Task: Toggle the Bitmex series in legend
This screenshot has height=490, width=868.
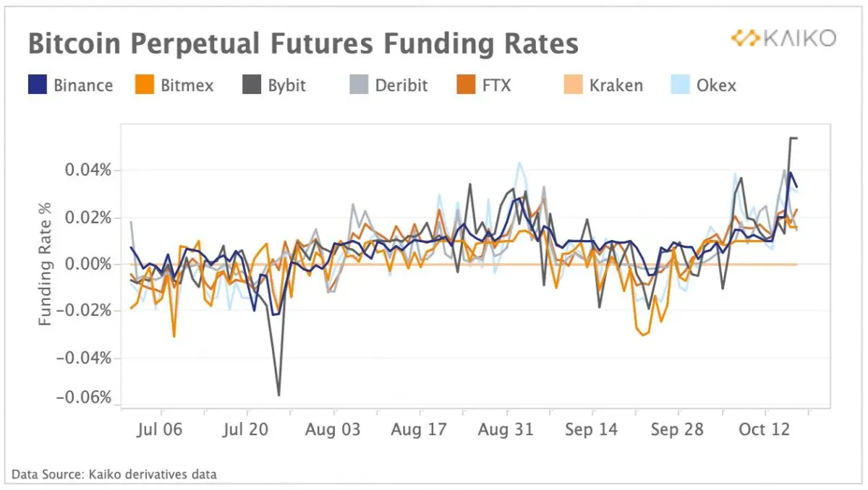Action: click(174, 85)
